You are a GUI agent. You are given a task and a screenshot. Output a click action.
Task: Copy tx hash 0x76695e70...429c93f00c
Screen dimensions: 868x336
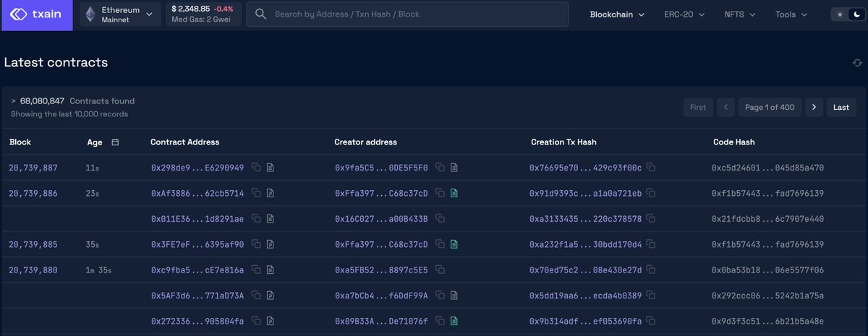(x=651, y=168)
